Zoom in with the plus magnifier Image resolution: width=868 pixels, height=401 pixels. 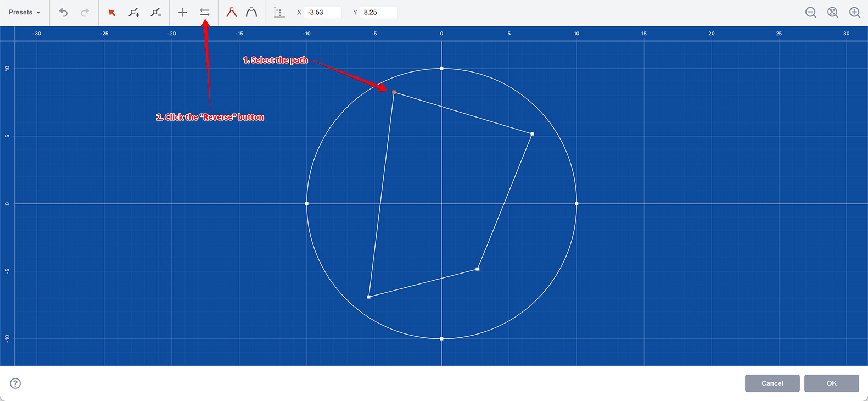click(854, 12)
